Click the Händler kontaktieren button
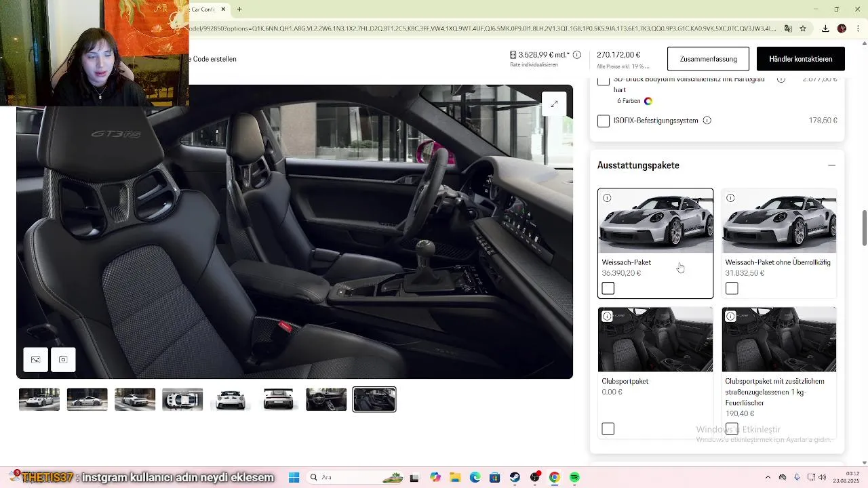 coord(800,59)
